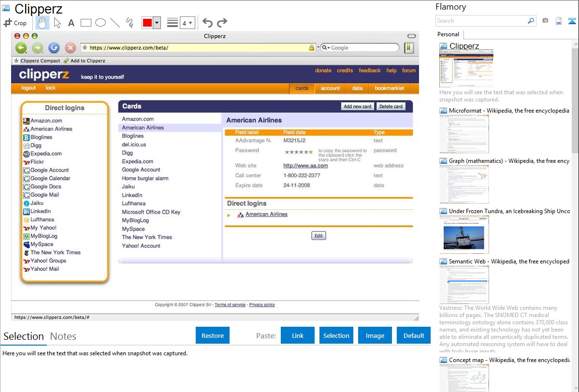Image resolution: width=579 pixels, height=392 pixels.
Task: Paste as Image
Action: coord(375,335)
